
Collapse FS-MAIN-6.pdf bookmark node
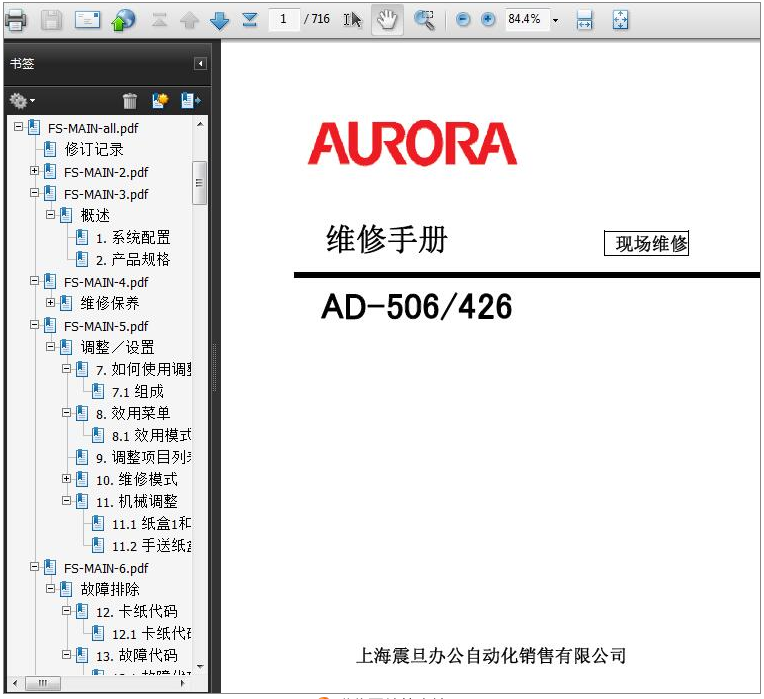[34, 567]
